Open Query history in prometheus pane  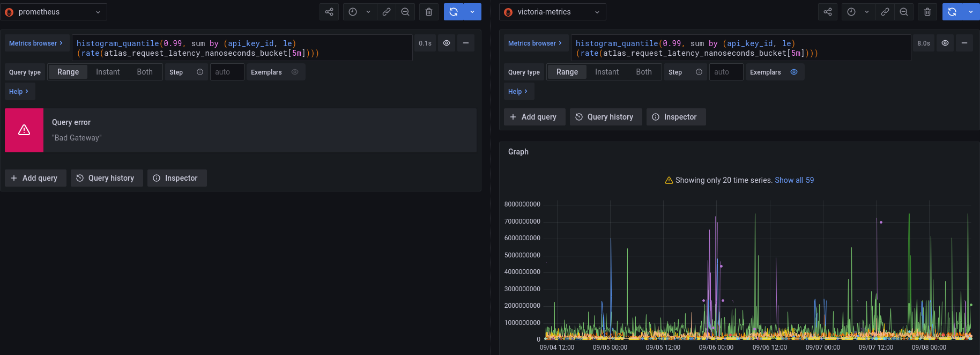(107, 178)
